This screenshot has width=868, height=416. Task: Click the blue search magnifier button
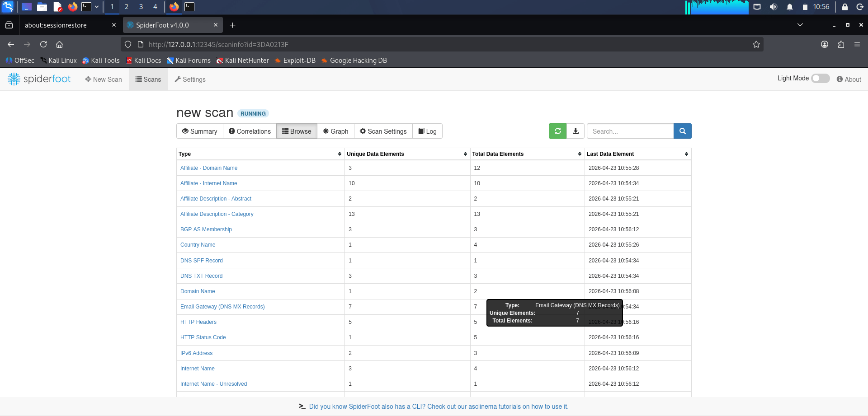point(683,131)
